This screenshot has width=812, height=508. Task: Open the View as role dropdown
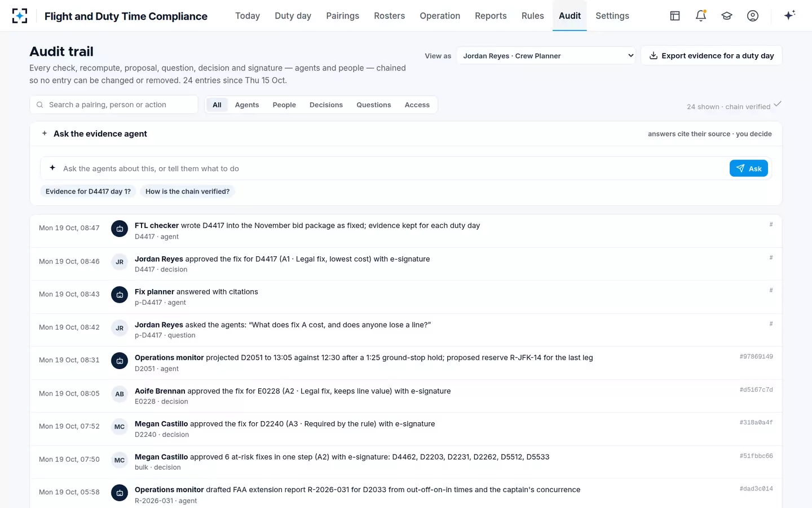click(546, 56)
